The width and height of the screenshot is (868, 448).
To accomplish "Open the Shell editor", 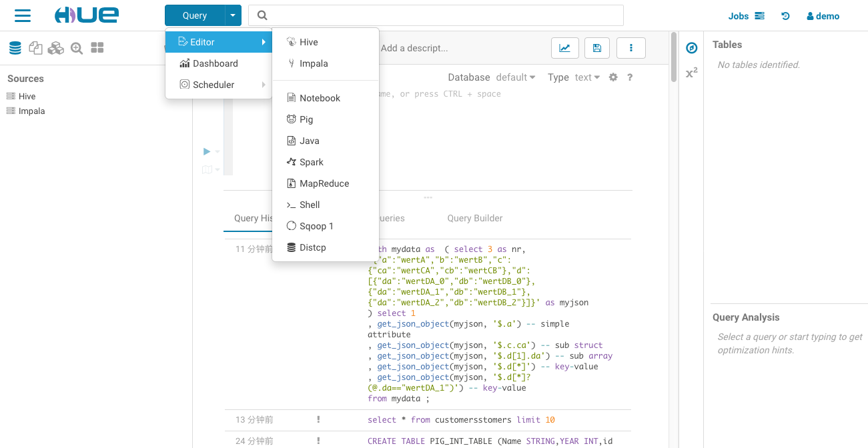I will coord(326,205).
